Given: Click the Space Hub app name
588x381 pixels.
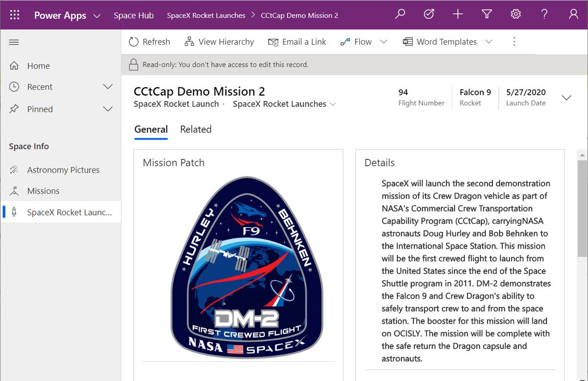Looking at the screenshot, I should (134, 15).
